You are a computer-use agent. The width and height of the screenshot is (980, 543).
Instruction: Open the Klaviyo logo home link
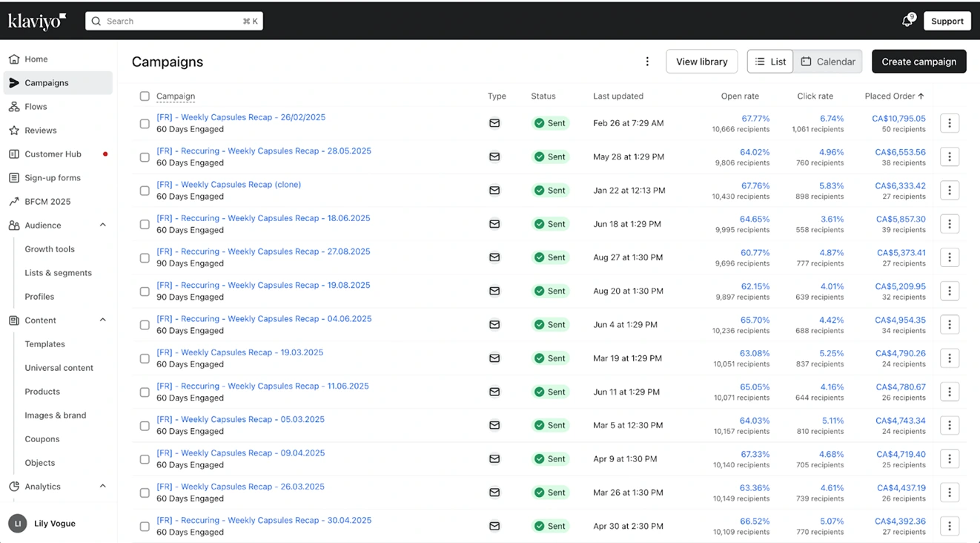[37, 21]
